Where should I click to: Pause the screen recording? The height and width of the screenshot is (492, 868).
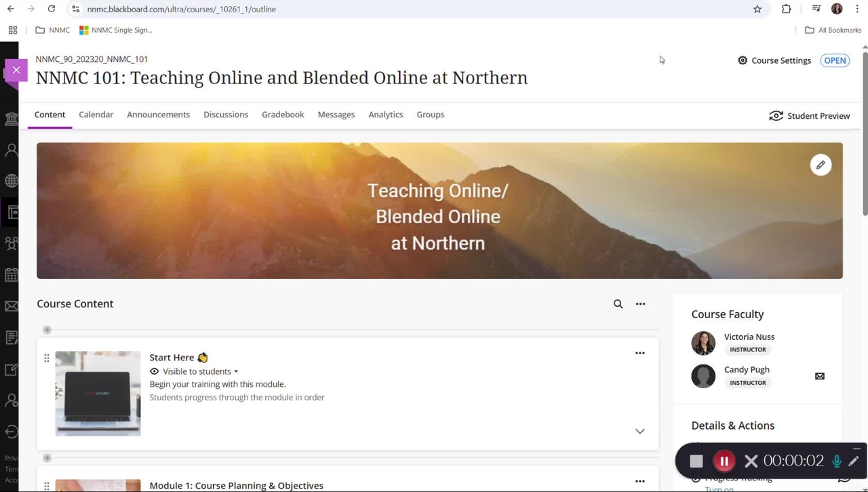pyautogui.click(x=724, y=461)
